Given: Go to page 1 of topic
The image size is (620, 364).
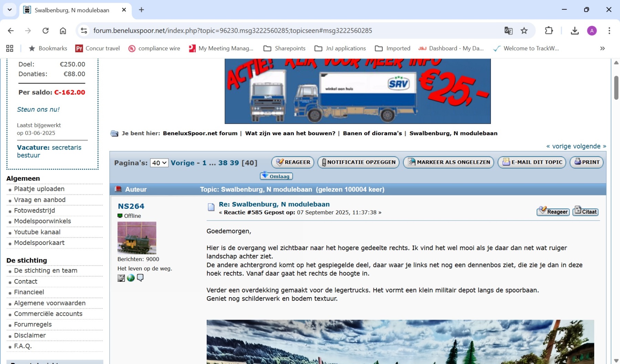Looking at the screenshot, I should [204, 163].
